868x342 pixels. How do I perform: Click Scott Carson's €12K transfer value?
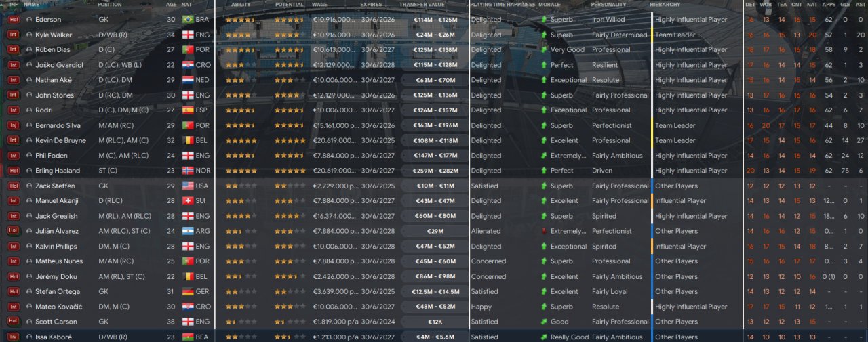434,322
